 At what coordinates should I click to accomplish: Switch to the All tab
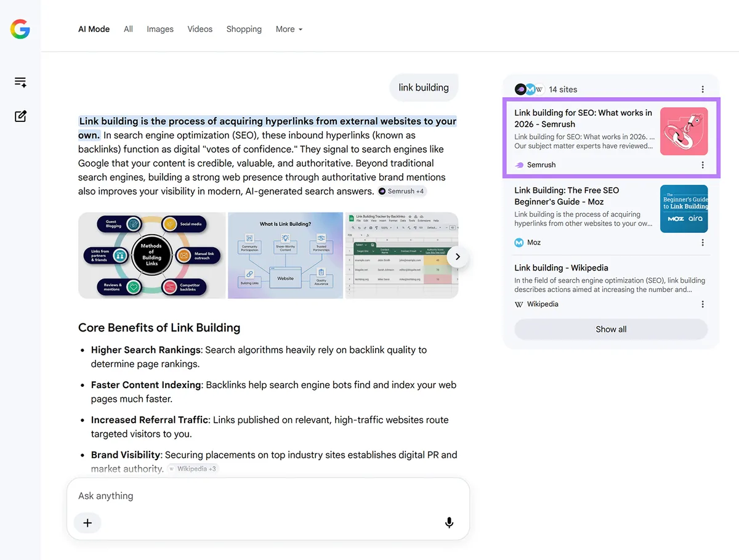[x=128, y=29]
